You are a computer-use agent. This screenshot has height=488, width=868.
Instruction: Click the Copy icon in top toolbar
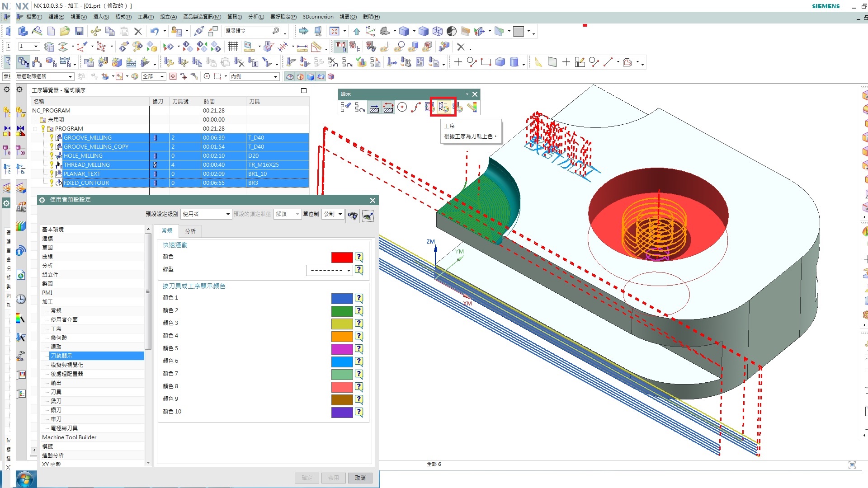[x=109, y=31]
